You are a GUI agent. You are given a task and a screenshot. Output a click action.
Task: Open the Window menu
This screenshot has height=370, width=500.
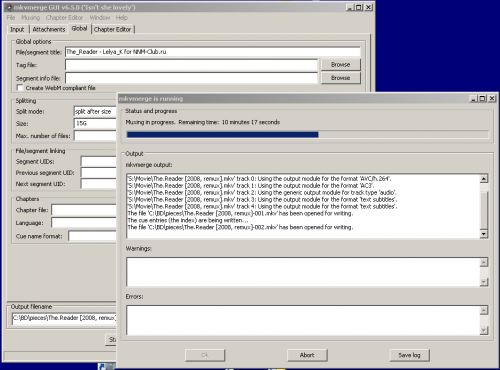(x=100, y=18)
